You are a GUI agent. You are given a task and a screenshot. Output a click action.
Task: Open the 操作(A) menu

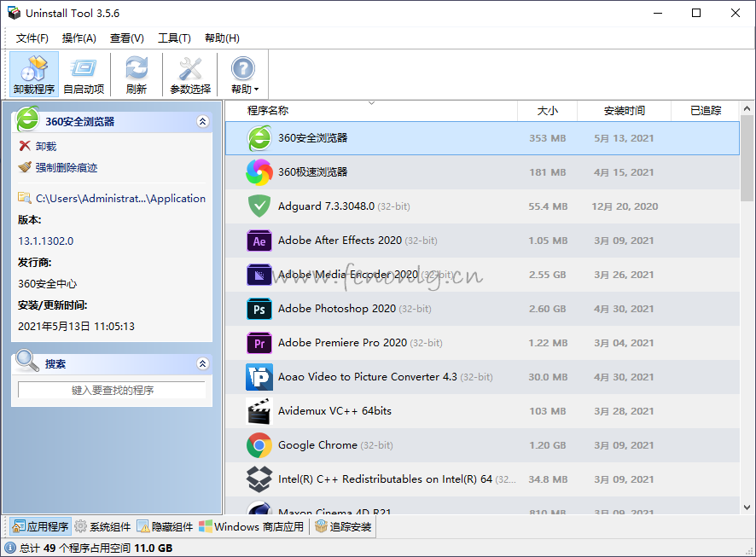click(79, 38)
